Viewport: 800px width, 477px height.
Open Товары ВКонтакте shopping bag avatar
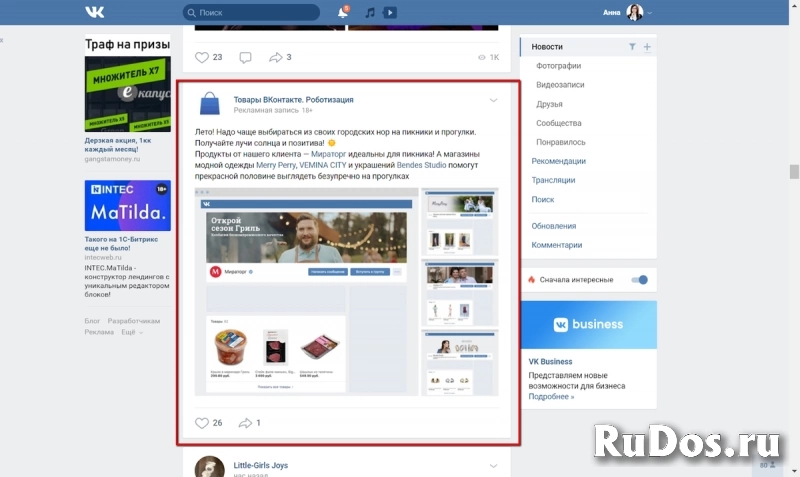209,104
